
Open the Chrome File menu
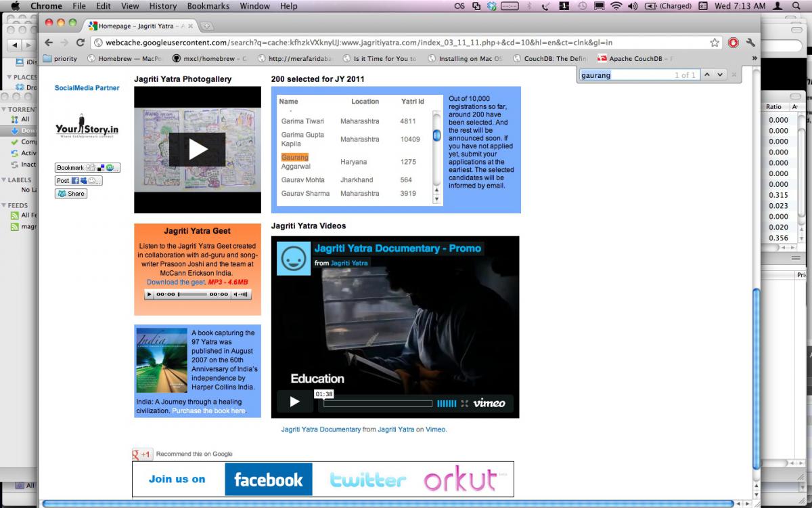point(79,6)
